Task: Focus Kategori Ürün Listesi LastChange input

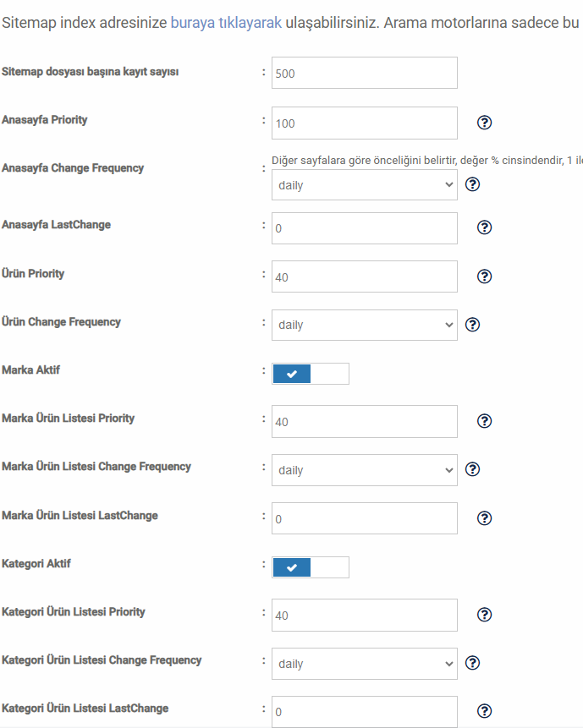Action: (x=364, y=711)
